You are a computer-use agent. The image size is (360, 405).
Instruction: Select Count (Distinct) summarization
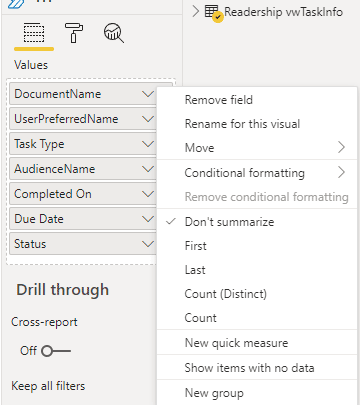(x=257, y=294)
